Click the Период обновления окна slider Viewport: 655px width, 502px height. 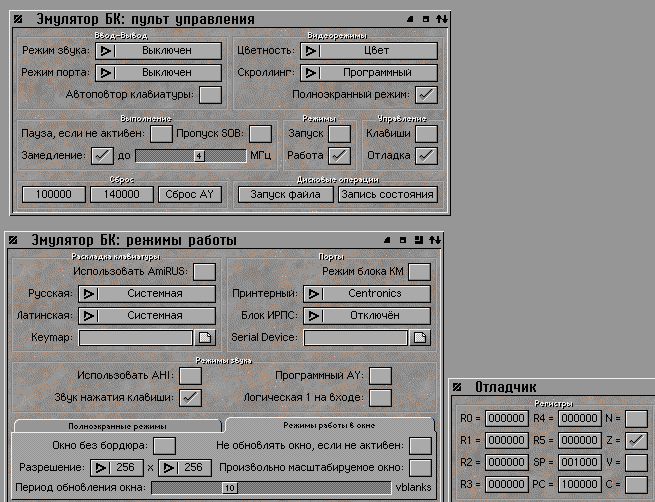point(271,488)
